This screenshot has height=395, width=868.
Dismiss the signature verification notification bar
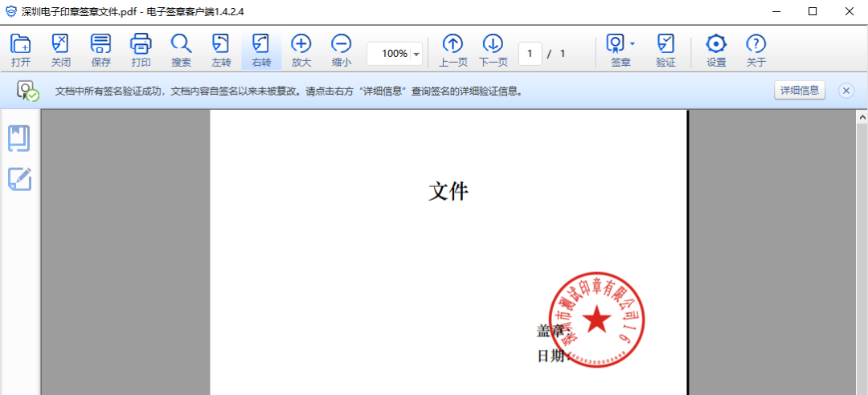click(845, 91)
